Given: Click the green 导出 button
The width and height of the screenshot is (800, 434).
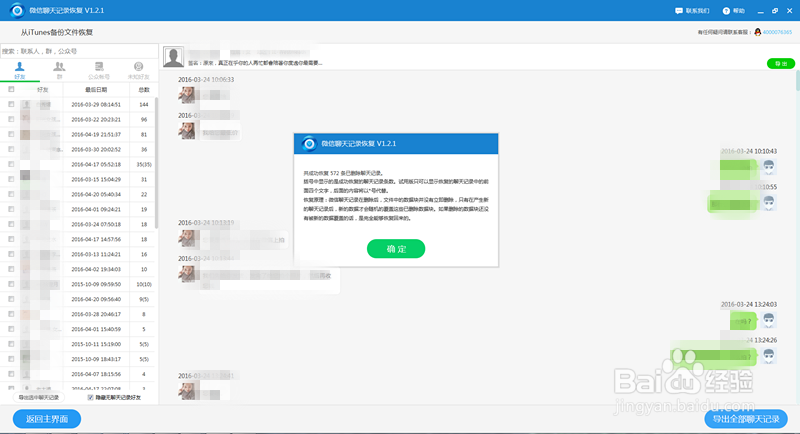Looking at the screenshot, I should click(x=781, y=63).
